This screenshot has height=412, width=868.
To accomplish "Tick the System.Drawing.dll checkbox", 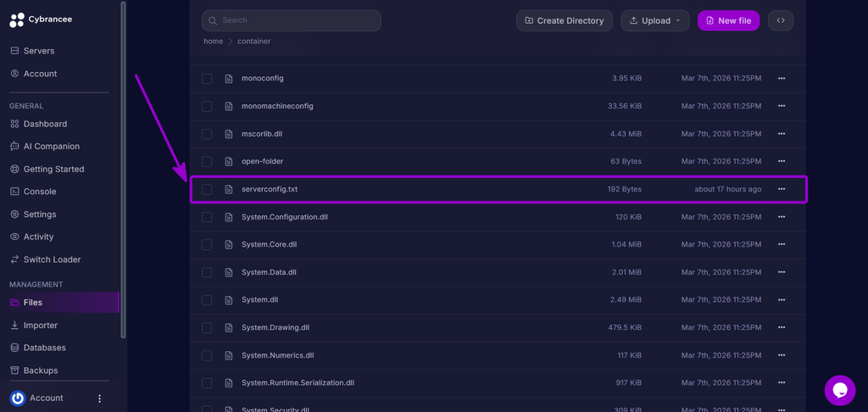I will pos(207,328).
